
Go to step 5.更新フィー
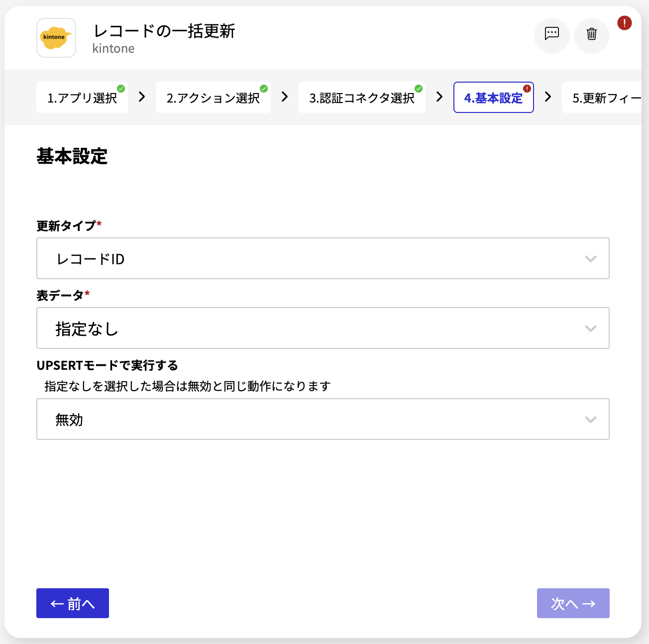click(602, 98)
